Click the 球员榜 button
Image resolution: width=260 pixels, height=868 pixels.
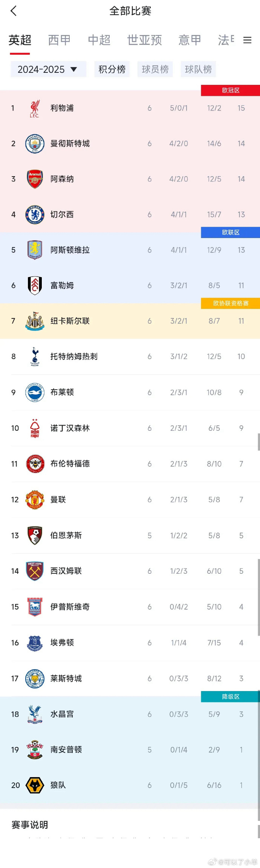click(x=155, y=69)
